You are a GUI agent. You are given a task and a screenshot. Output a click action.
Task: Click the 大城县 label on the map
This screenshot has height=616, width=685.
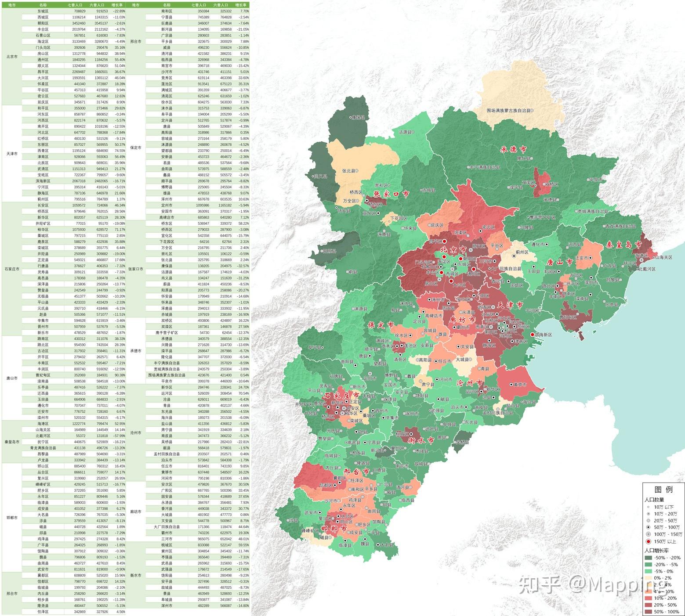point(462,359)
